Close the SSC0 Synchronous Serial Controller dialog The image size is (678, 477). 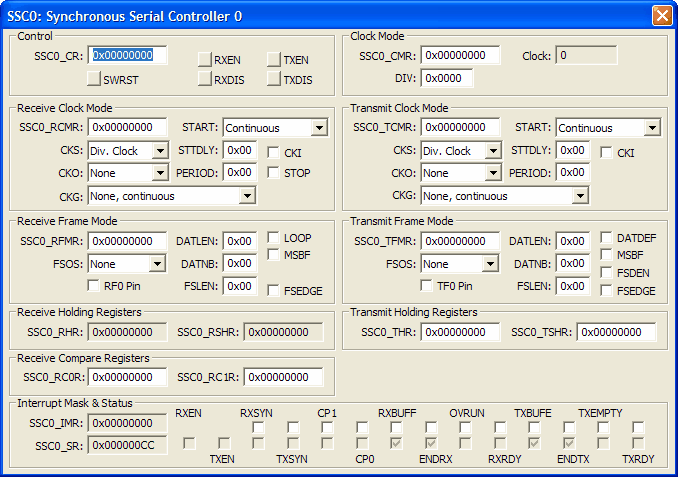click(x=661, y=16)
